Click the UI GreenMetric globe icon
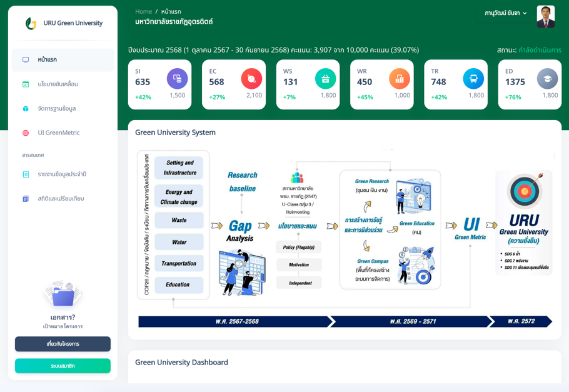The image size is (569, 392). [x=26, y=133]
